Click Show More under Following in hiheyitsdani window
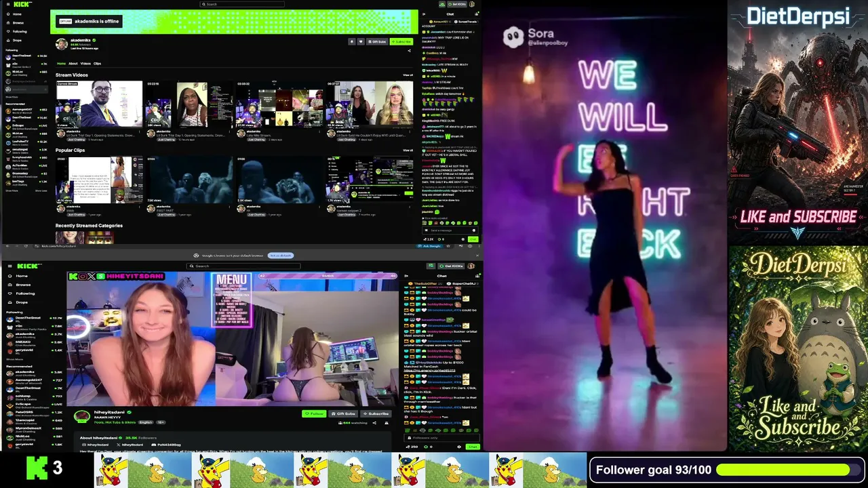 pyautogui.click(x=14, y=359)
